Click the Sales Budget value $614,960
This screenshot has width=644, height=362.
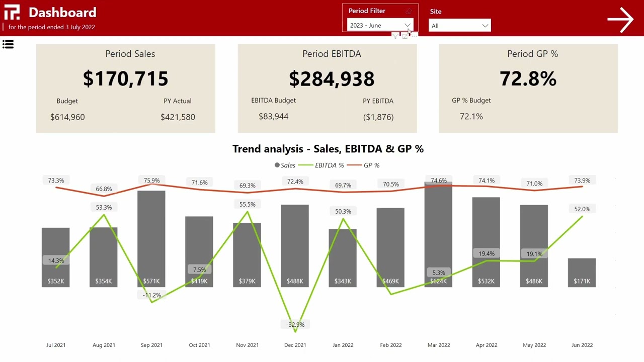click(x=67, y=117)
